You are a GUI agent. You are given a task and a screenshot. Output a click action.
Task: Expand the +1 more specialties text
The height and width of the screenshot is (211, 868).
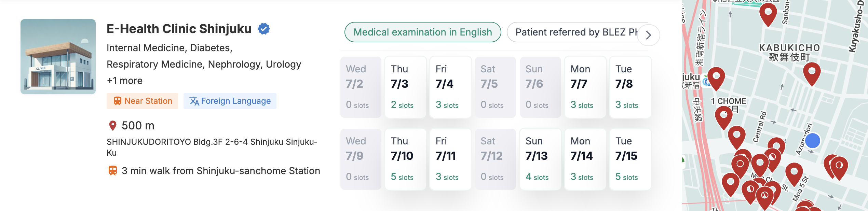(125, 81)
